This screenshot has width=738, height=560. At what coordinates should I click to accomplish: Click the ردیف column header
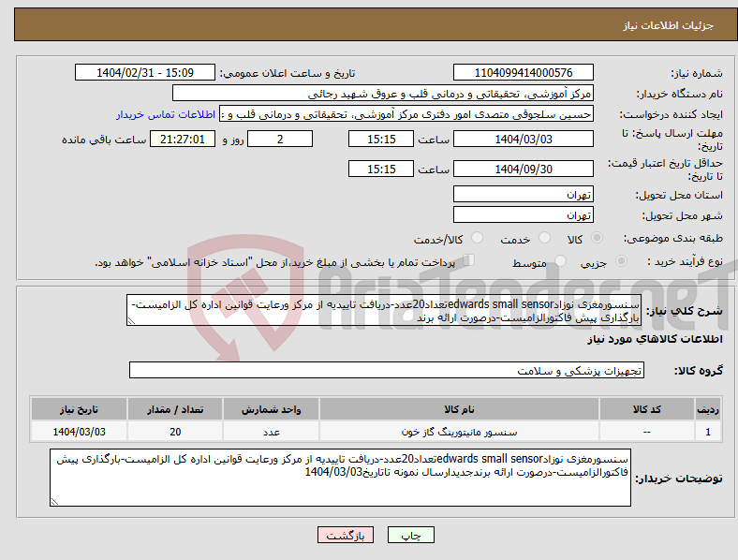point(708,409)
